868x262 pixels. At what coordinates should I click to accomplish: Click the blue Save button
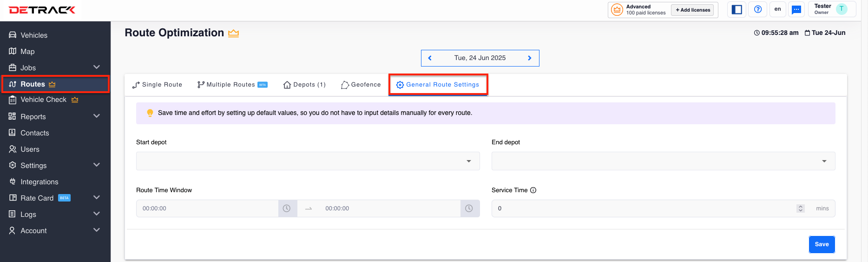tap(822, 244)
